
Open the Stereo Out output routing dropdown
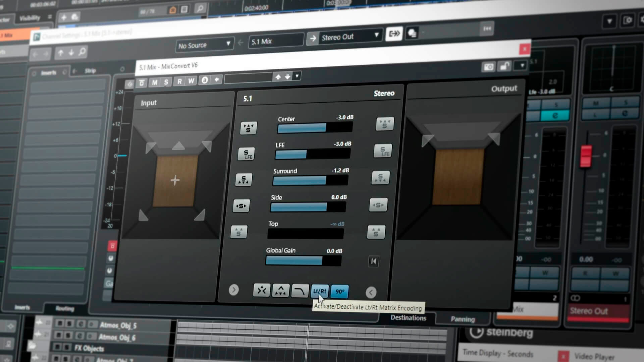[351, 36]
